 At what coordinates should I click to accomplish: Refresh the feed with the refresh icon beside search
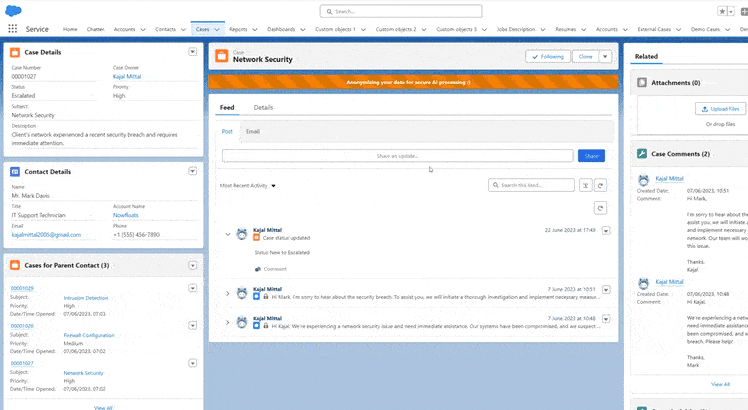click(601, 185)
